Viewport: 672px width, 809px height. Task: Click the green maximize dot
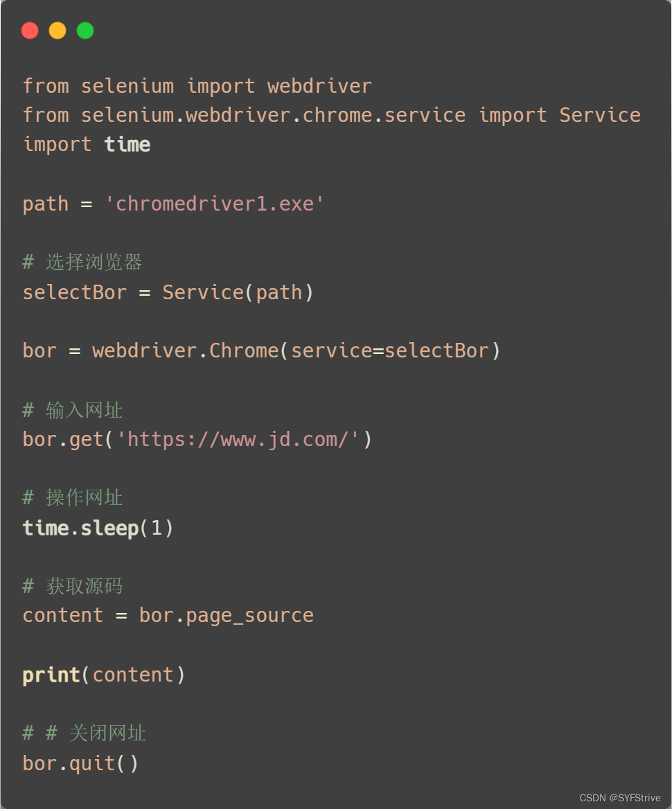tap(85, 30)
